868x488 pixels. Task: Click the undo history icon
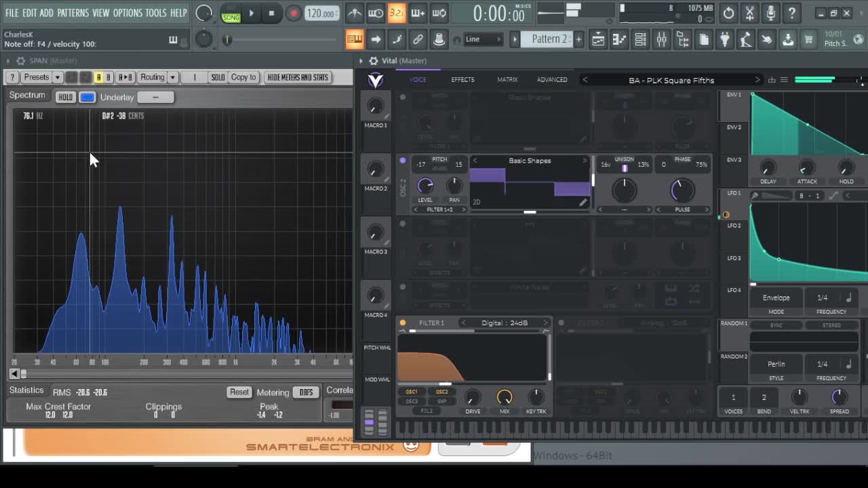click(x=728, y=13)
